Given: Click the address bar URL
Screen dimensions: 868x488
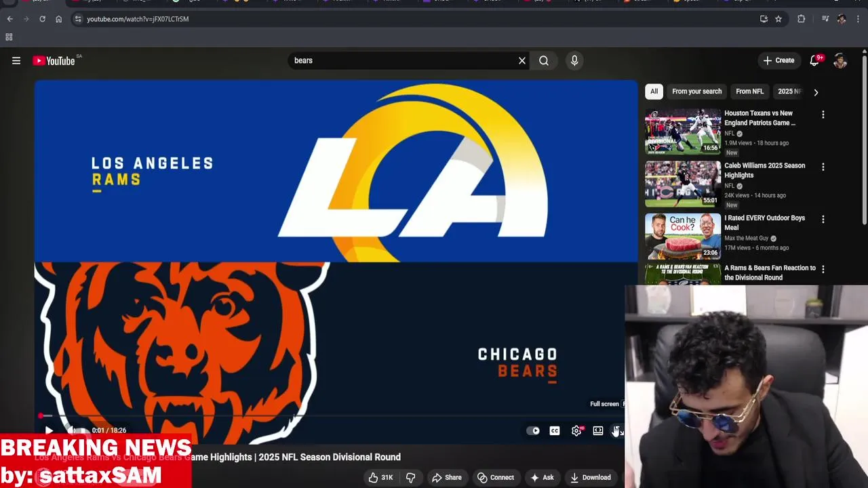Looking at the screenshot, I should click(x=138, y=19).
